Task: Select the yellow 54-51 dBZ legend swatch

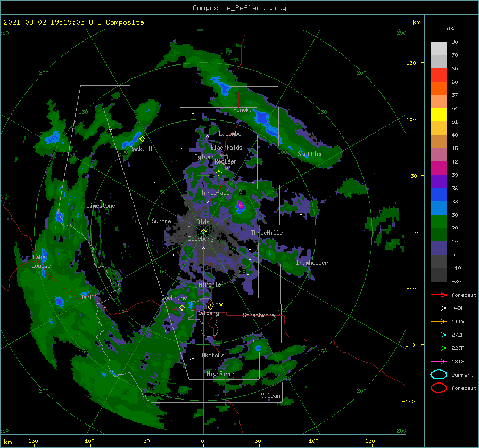Action: 439,115
